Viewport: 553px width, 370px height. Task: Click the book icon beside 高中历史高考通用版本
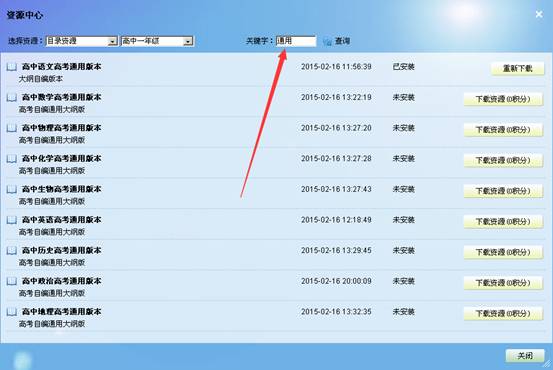click(11, 250)
